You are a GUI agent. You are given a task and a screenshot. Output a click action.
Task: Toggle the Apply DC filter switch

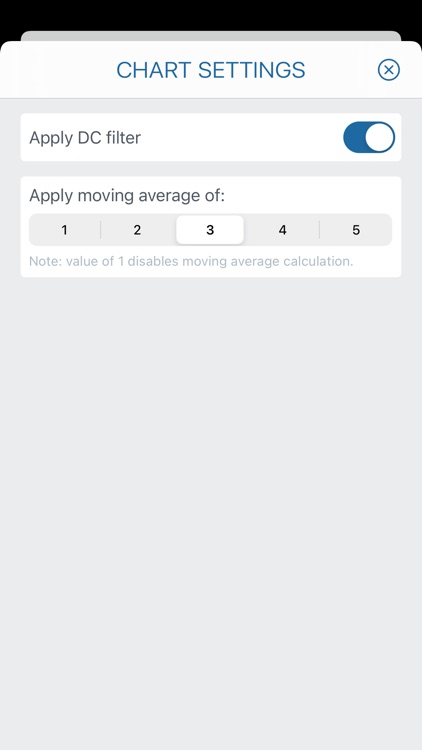coord(369,137)
